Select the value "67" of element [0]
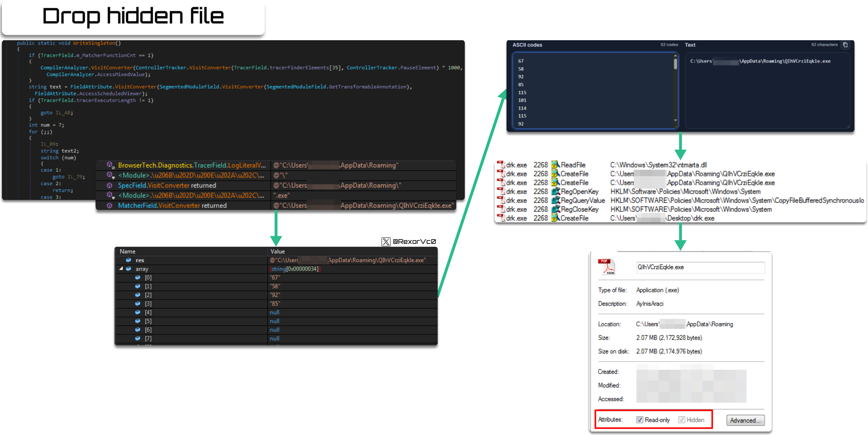The width and height of the screenshot is (868, 435). (275, 278)
